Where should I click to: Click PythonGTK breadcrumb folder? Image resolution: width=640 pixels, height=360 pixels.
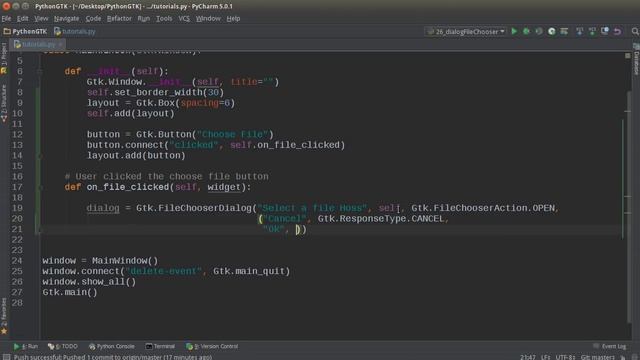pyautogui.click(x=25, y=31)
